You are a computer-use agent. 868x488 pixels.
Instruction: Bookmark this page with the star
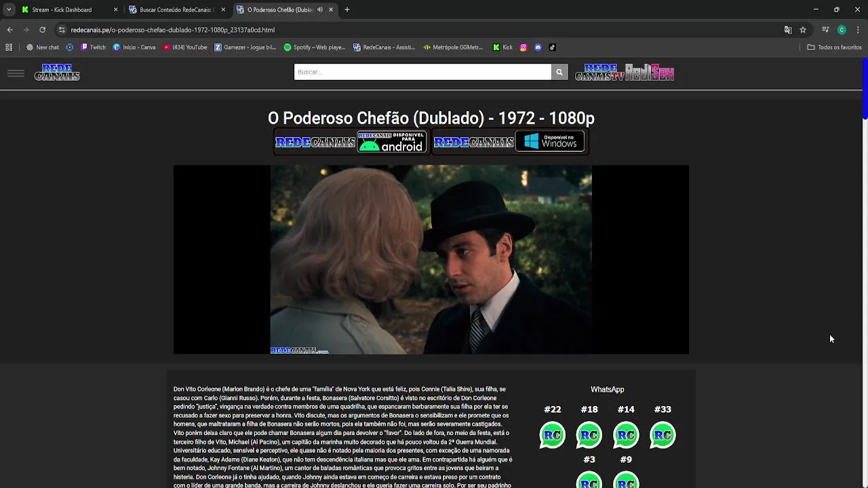click(x=803, y=30)
